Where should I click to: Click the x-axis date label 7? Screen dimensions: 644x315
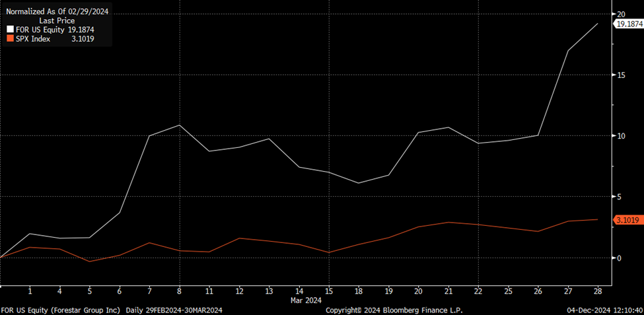149,291
